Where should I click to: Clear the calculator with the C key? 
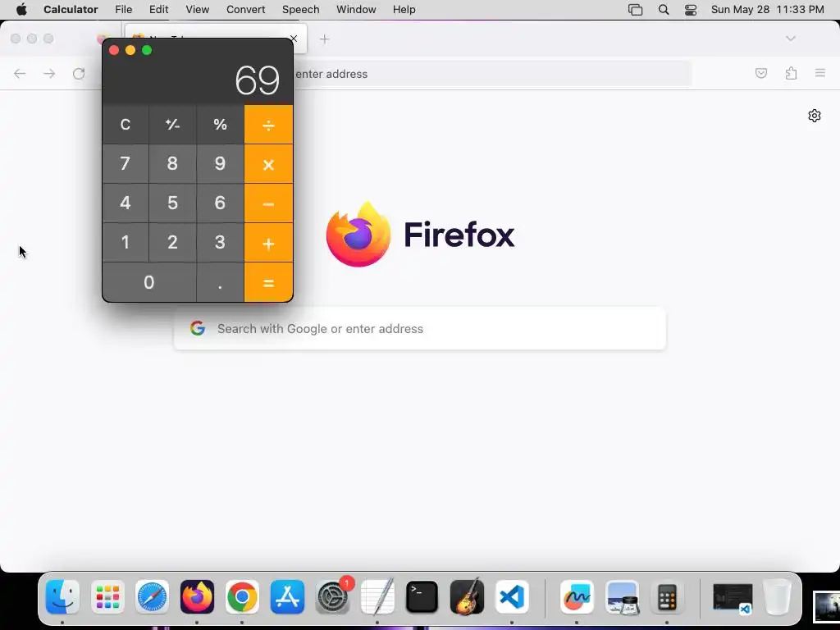click(126, 125)
